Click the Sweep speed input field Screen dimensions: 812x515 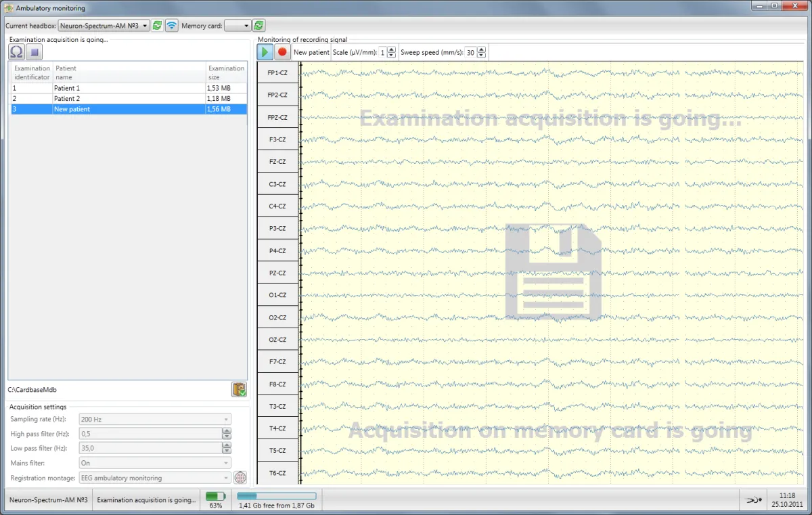point(471,53)
